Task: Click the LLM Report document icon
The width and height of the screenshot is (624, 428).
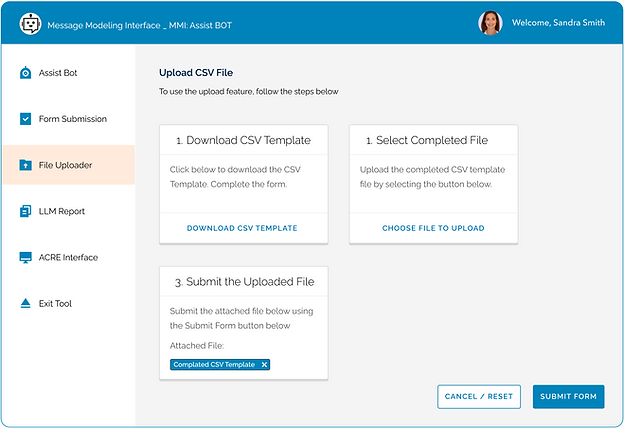Action: coord(25,211)
